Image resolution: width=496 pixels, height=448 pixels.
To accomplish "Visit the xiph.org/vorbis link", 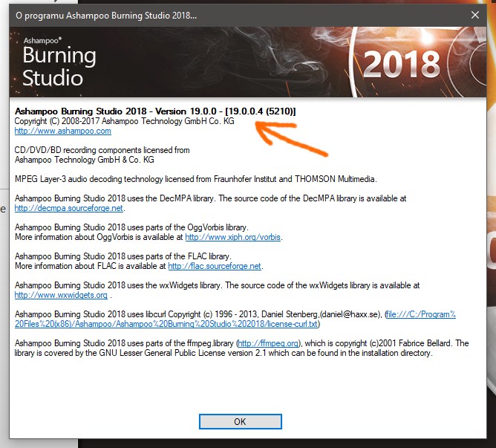I will tap(233, 238).
